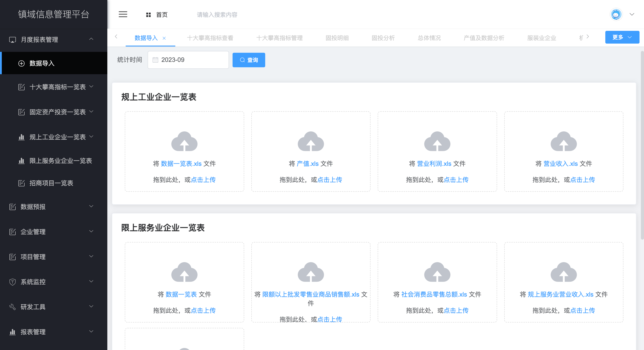Expand the 十大攀高指标一览表 submenu chevron
The height and width of the screenshot is (350, 644).
91,86
